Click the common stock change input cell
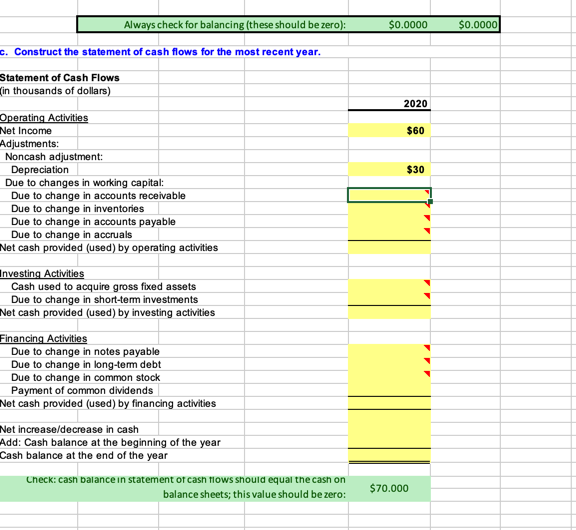 tap(389, 377)
